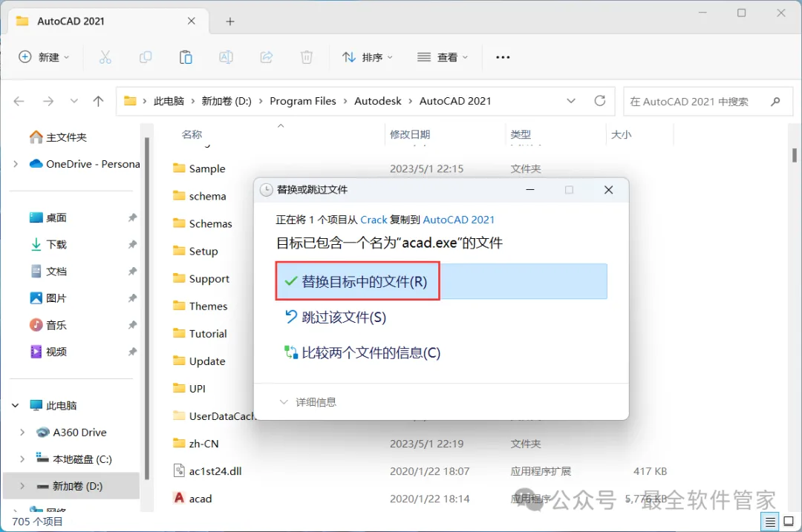Open 桌面 desktop in sidebar
The image size is (802, 532).
(48, 217)
